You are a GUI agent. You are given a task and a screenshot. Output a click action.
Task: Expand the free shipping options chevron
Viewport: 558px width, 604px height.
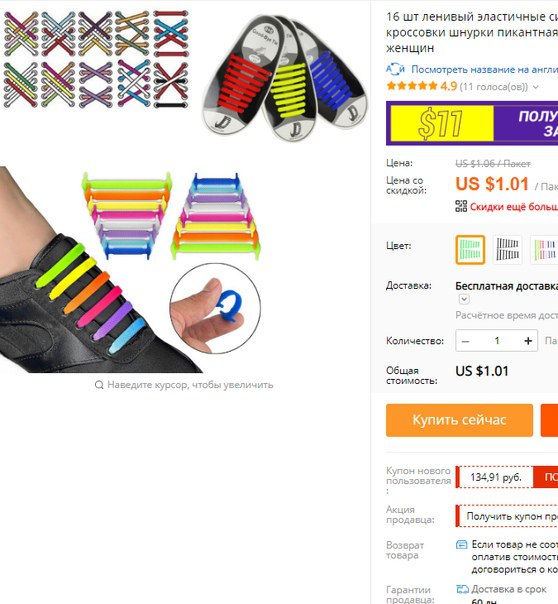464,299
